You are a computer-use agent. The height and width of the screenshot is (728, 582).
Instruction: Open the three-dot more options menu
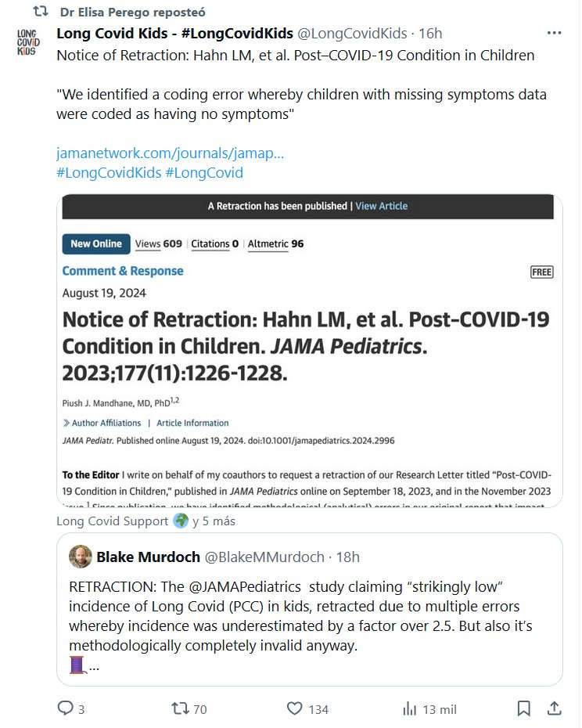[x=554, y=33]
